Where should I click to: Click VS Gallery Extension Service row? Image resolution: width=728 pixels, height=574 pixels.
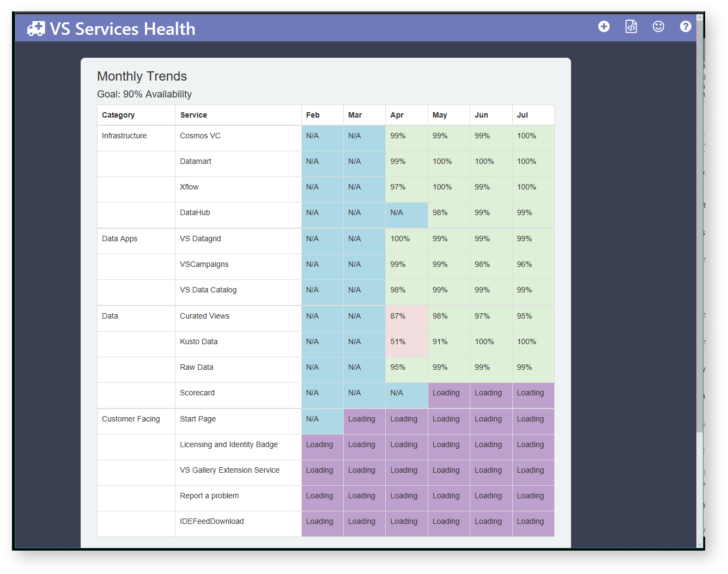pyautogui.click(x=229, y=470)
